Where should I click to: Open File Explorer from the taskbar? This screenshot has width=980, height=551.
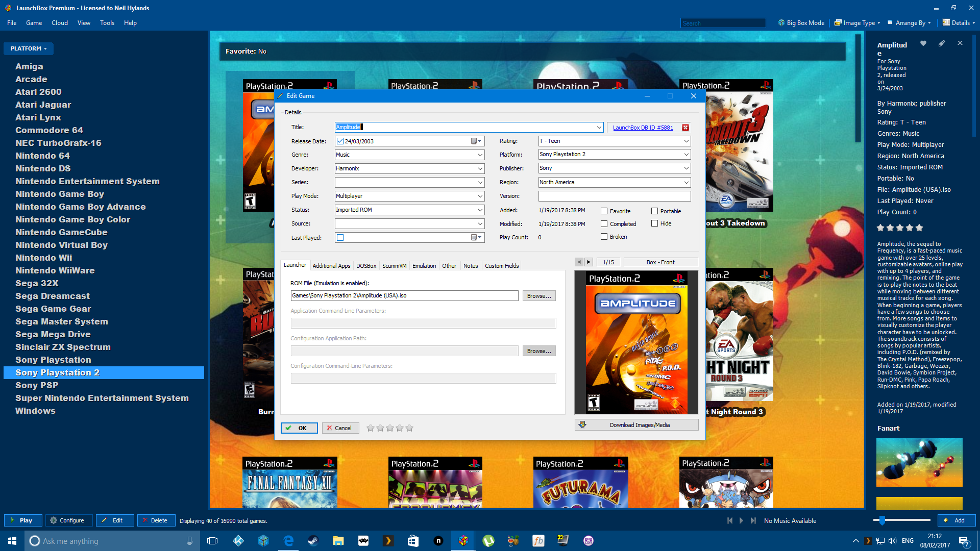point(338,541)
